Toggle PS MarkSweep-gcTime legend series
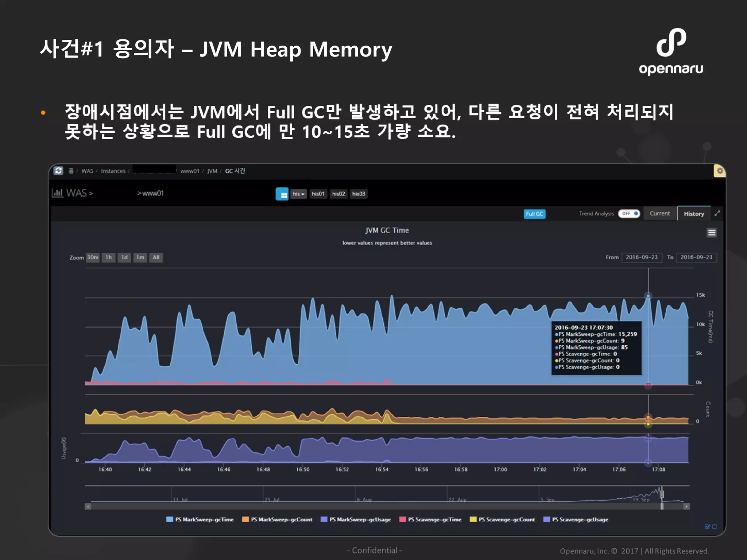The image size is (747, 560). [200, 520]
